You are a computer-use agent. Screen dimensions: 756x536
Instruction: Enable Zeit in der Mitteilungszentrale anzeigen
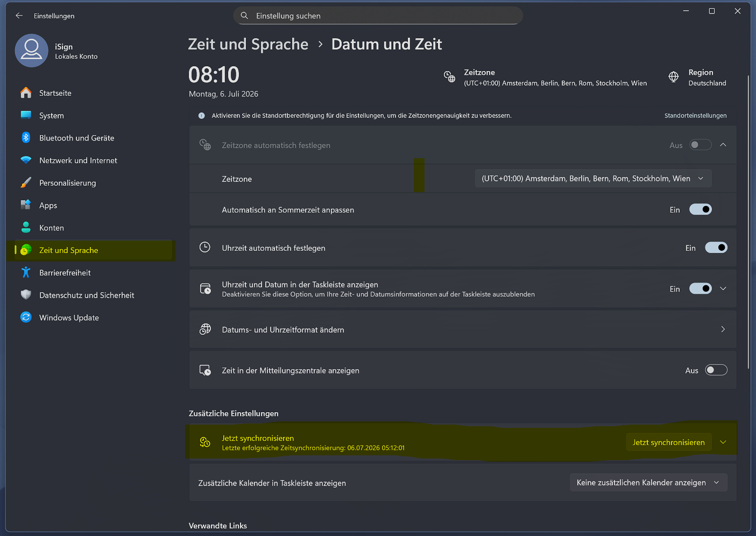tap(716, 370)
